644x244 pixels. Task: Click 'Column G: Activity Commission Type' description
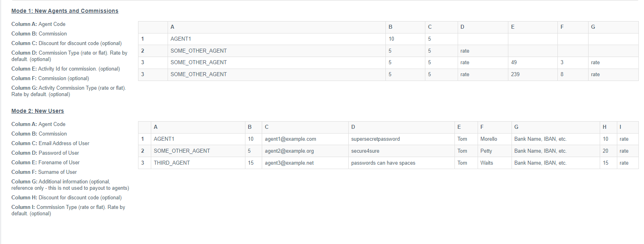(69, 91)
